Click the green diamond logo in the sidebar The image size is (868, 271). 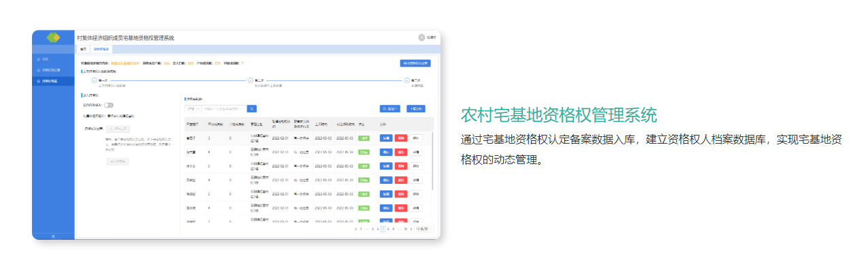pyautogui.click(x=53, y=37)
